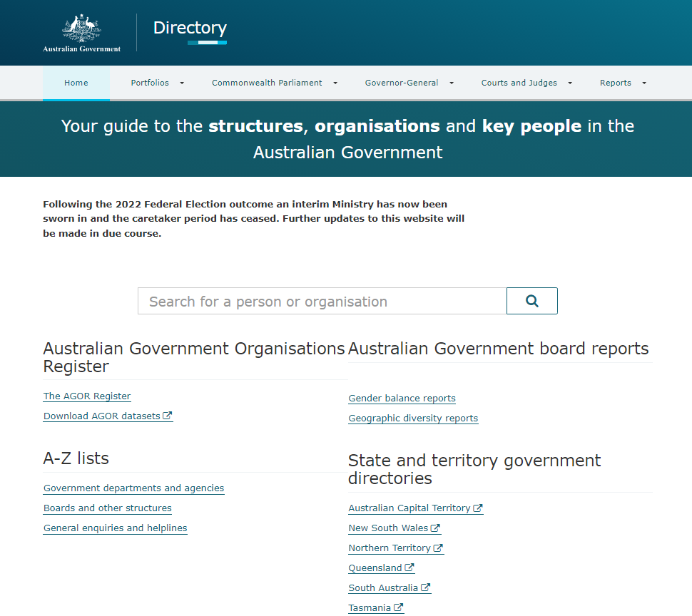Screen dimensions: 692x616
Task: Click the Directory site title
Action: 190,28
